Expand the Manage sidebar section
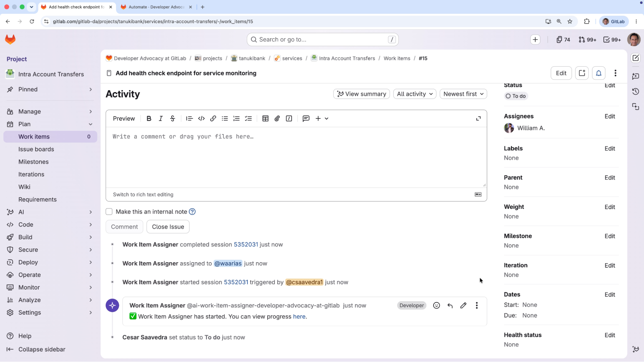The height and width of the screenshot is (362, 644). (50, 112)
